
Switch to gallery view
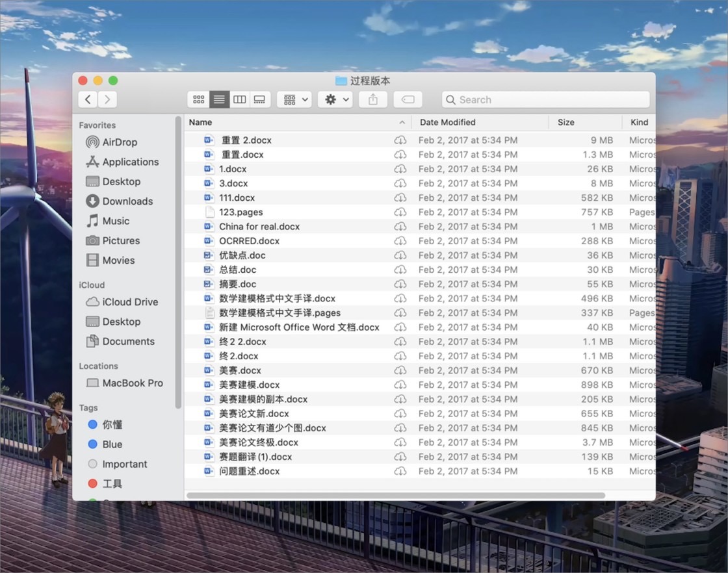click(x=260, y=99)
